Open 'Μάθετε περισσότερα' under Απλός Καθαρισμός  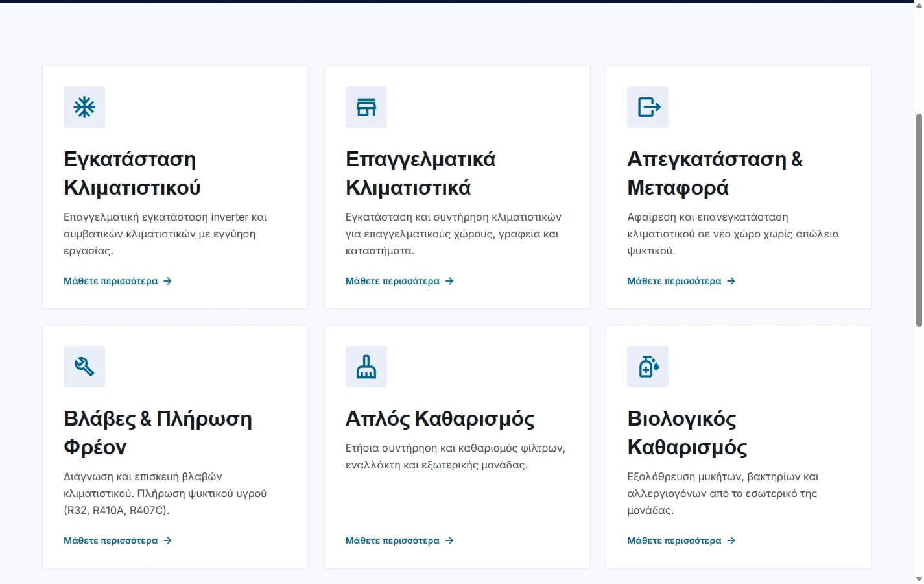pyautogui.click(x=399, y=541)
